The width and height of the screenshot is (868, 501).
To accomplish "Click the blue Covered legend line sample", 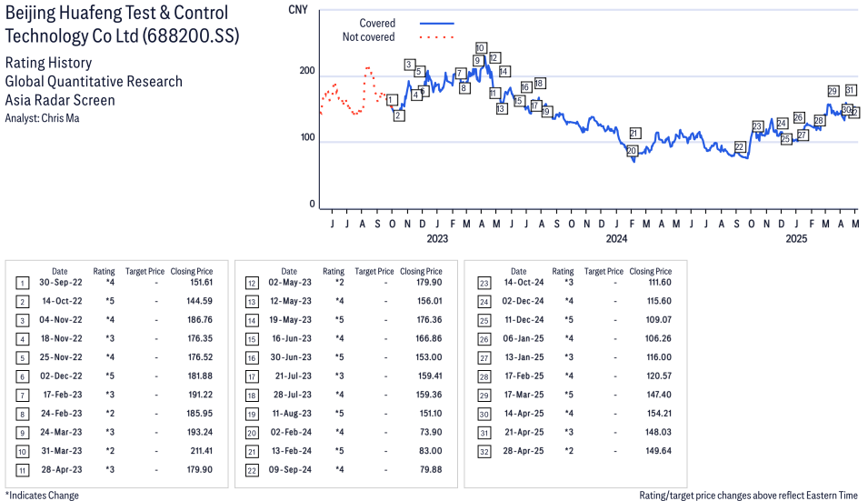I will click(437, 24).
